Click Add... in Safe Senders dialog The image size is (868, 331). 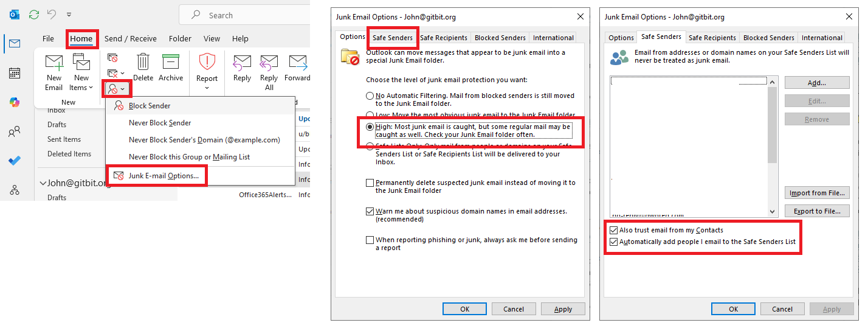[x=817, y=82]
